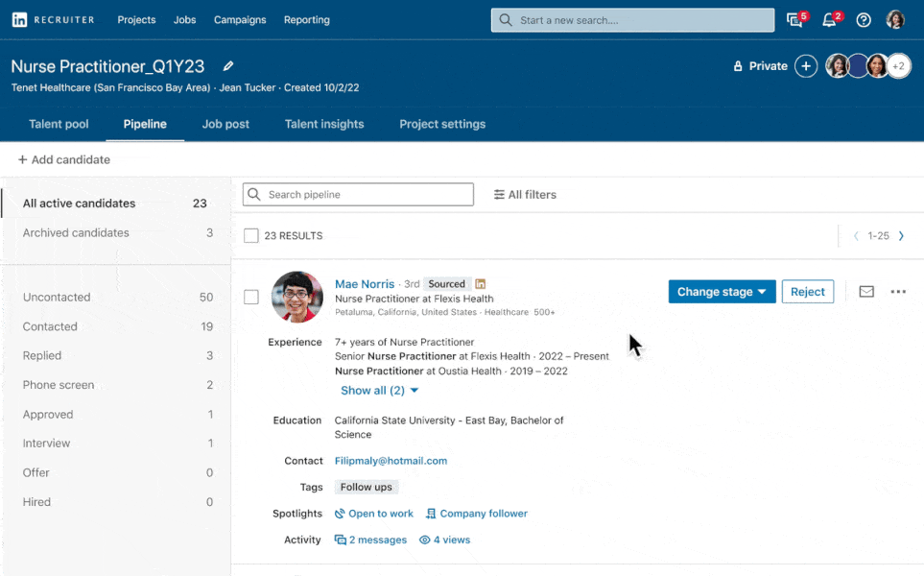Click the Private lock icon
This screenshot has height=576, width=924.
pyautogui.click(x=738, y=66)
